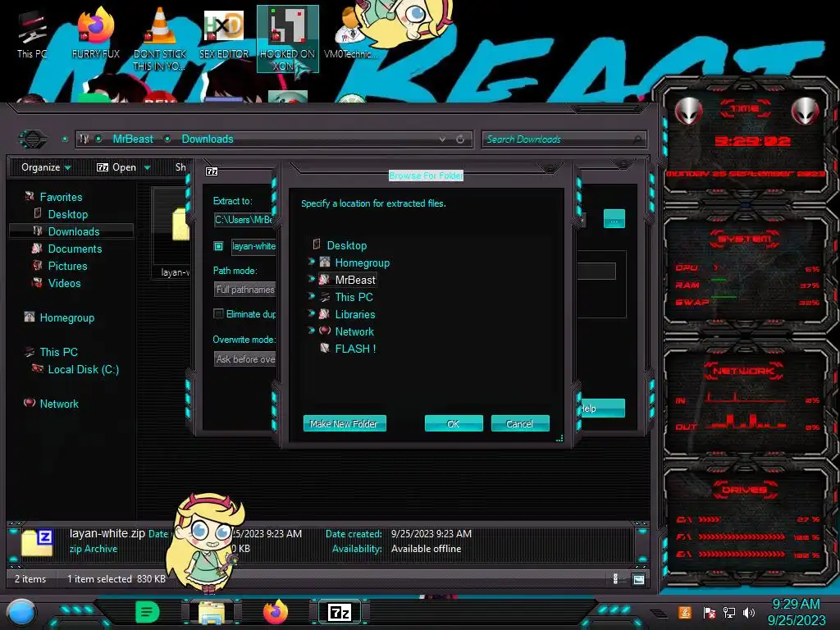
Task: Select Desktop in the Browse folder tree
Action: (x=347, y=245)
